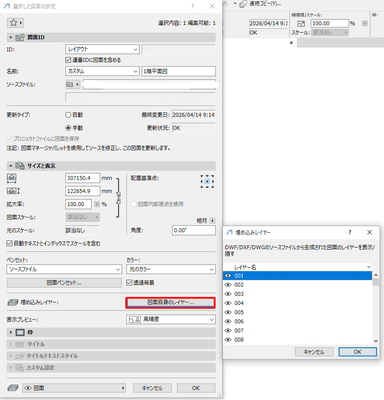Select layer 007 name in list
The width and height of the screenshot is (384, 400).
[x=239, y=330]
